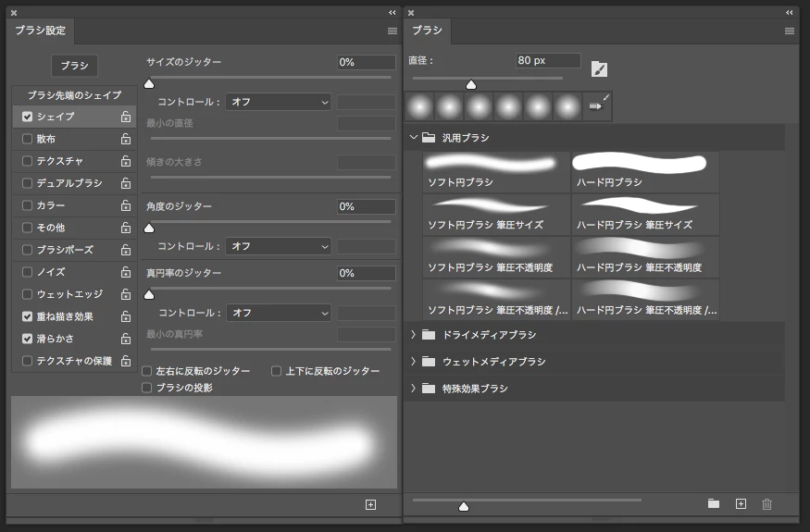The width and height of the screenshot is (810, 532).
Task: Toggle the lock icon for シェイプ
Action: click(x=126, y=117)
